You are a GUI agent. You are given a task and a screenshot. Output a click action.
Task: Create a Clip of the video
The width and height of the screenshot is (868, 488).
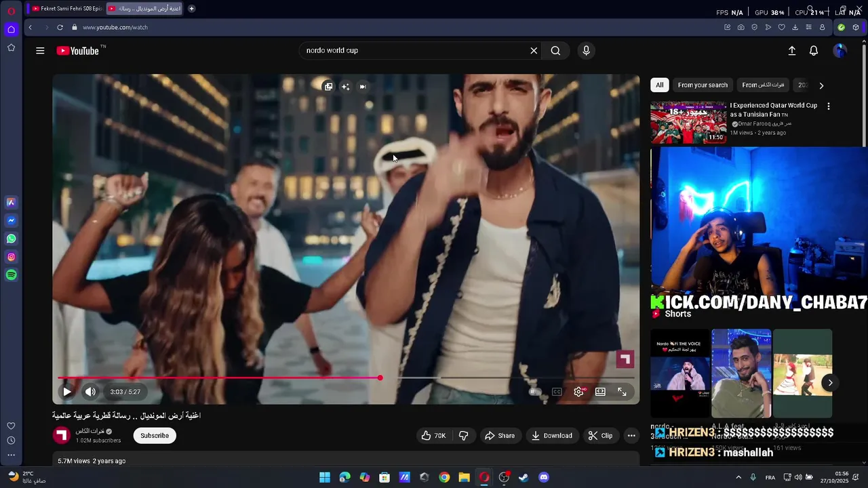click(600, 436)
